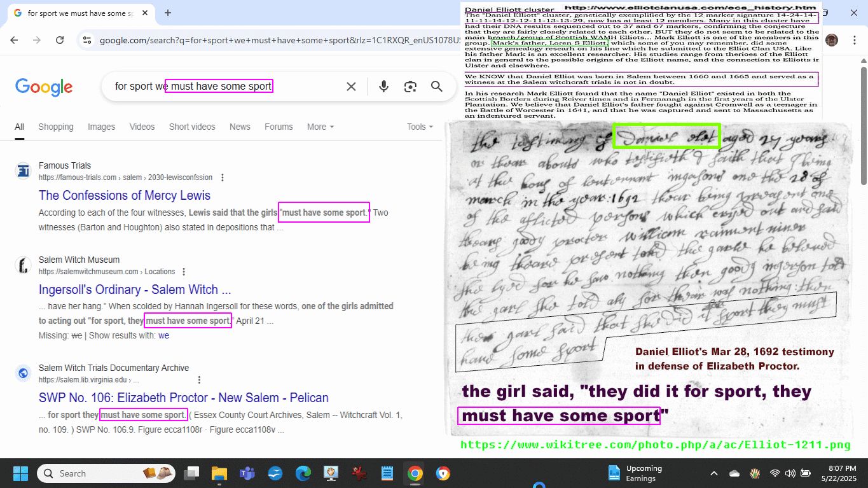This screenshot has width=868, height=488.
Task: Click the magnifying glass search button
Action: click(436, 87)
